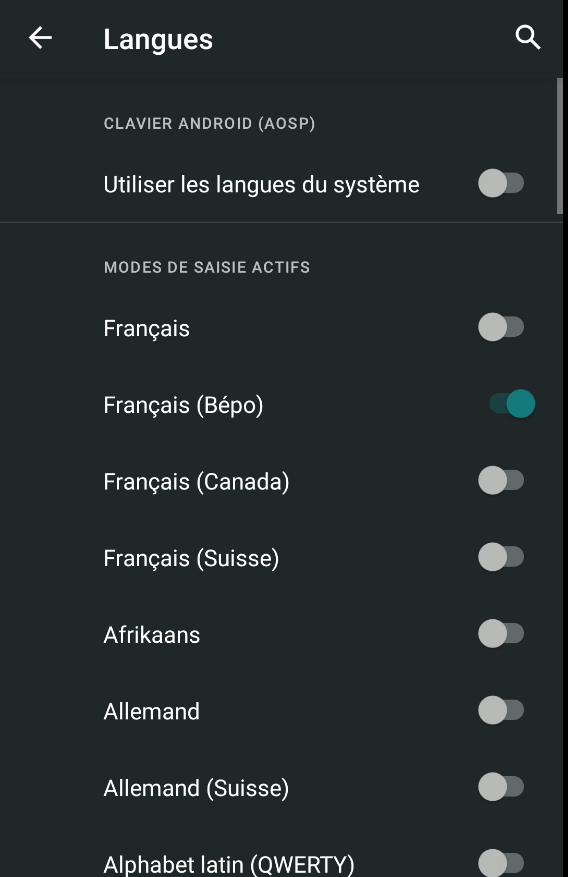Switch on Afrikaans input method

501,634
